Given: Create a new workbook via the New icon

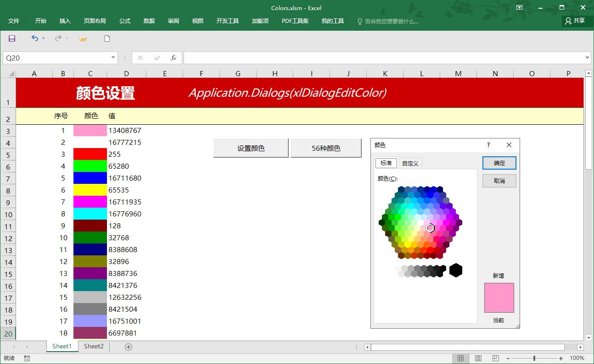Looking at the screenshot, I should (107, 39).
